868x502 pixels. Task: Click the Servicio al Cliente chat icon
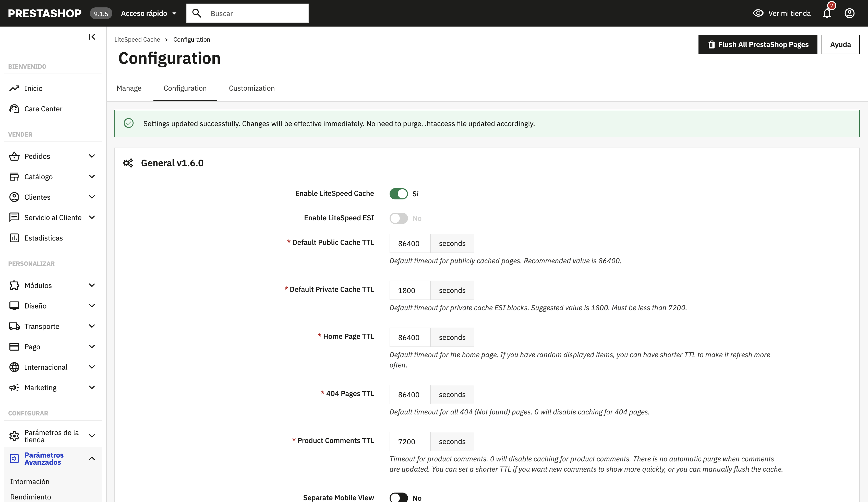[14, 217]
